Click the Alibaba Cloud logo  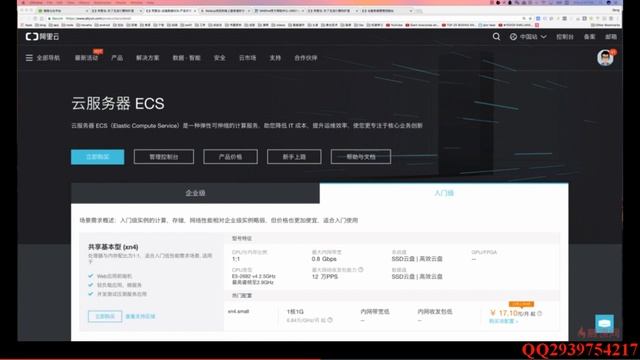42,37
